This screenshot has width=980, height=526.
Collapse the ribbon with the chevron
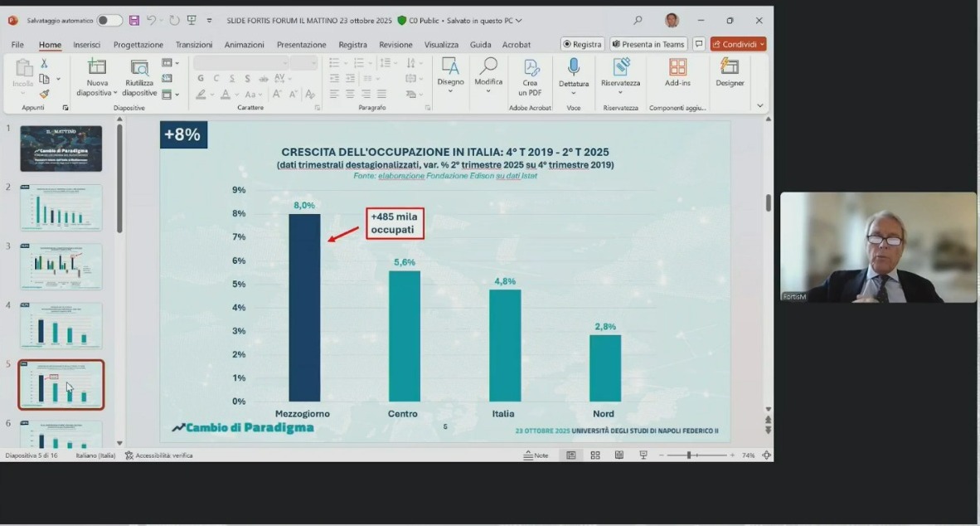click(760, 106)
